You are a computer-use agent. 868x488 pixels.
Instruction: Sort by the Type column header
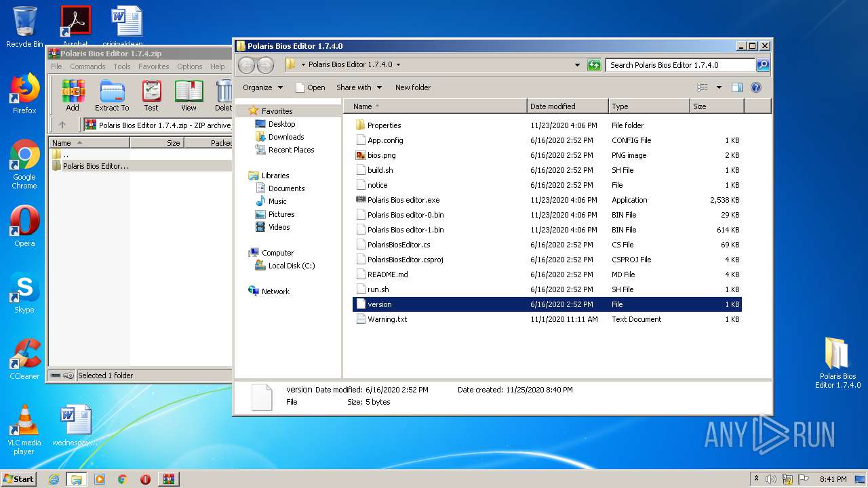point(649,106)
